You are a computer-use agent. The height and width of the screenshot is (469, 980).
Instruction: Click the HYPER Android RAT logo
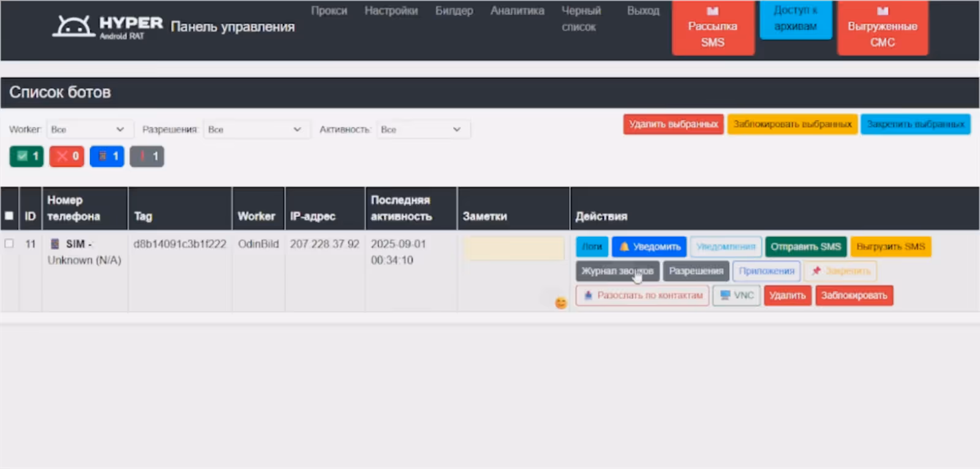tap(108, 27)
